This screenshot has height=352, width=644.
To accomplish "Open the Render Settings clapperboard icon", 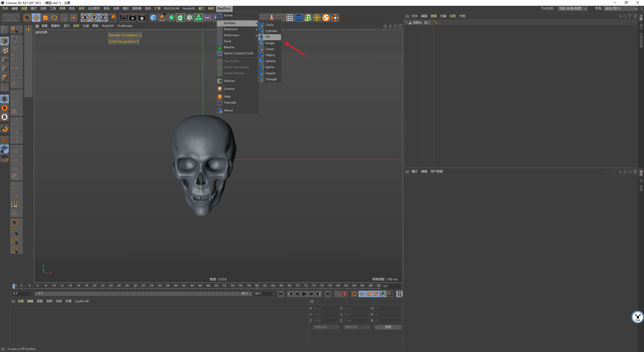I will point(142,18).
